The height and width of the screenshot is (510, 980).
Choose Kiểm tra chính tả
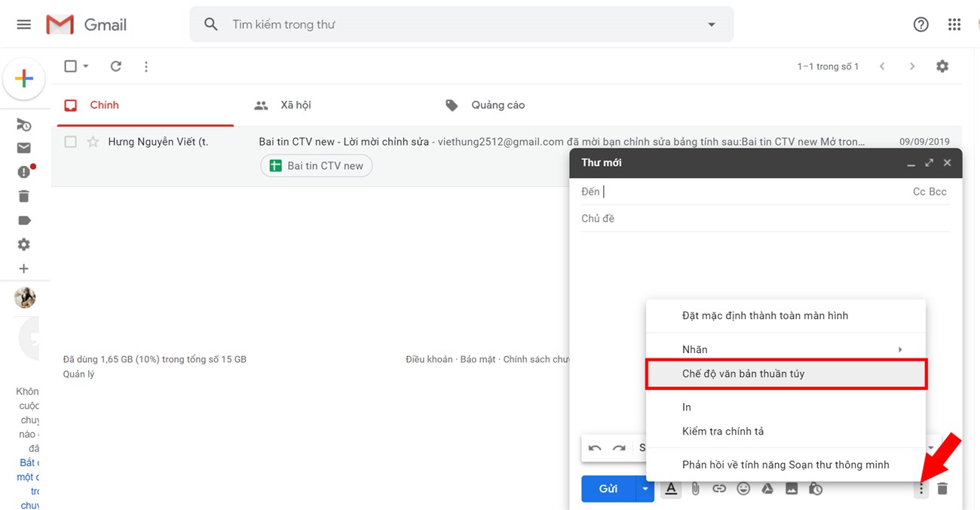coord(786,431)
